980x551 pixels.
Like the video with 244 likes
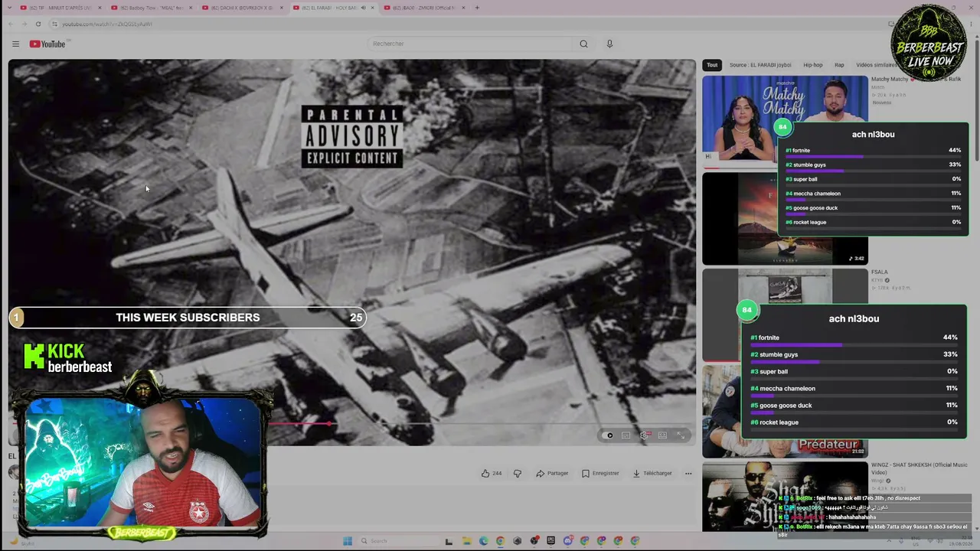click(491, 473)
